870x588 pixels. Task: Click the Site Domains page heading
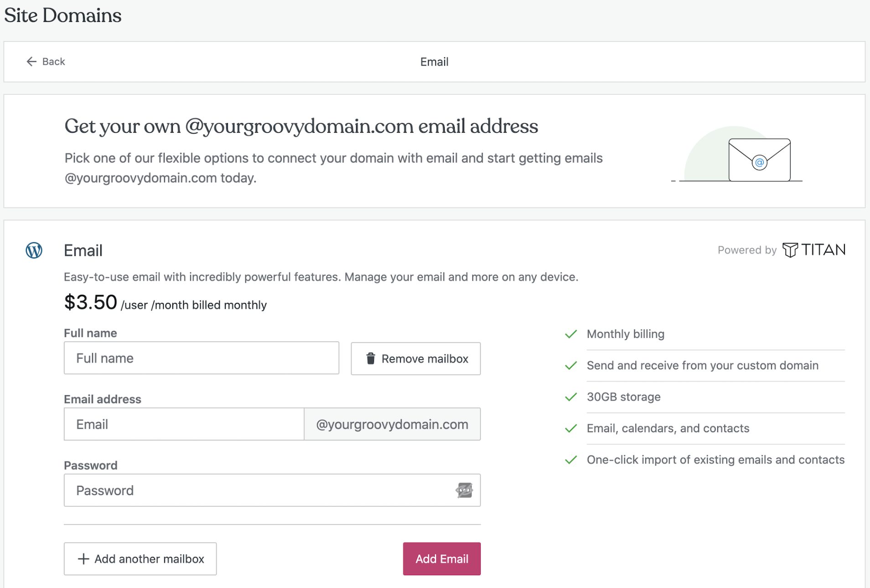pyautogui.click(x=63, y=15)
